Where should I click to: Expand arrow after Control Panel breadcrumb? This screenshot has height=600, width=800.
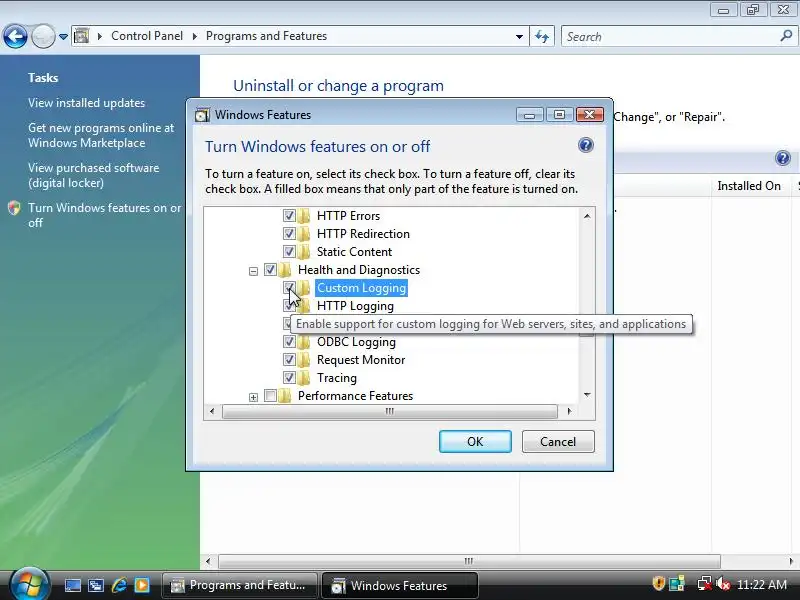click(x=194, y=36)
